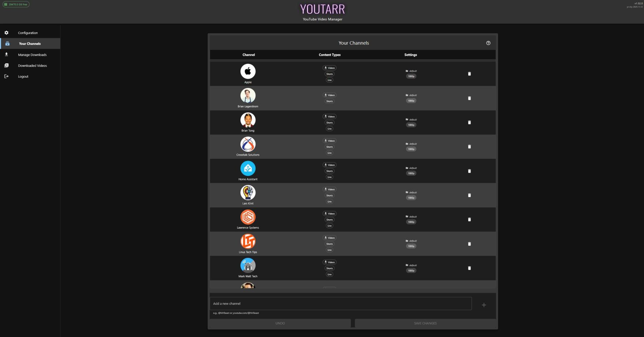Toggle the Videos chip for Brian Lagerstrom
Image resolution: width=644 pixels, height=337 pixels.
(330, 95)
